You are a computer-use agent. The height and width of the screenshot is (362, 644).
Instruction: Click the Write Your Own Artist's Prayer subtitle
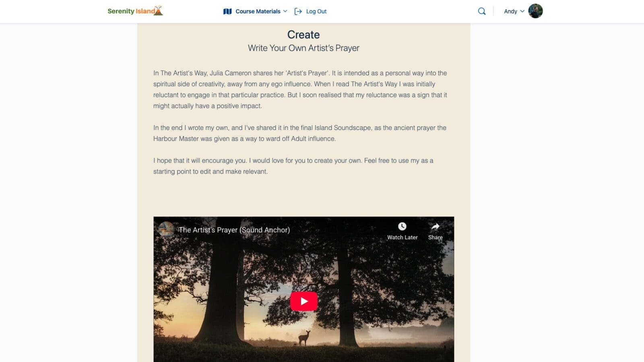(303, 48)
